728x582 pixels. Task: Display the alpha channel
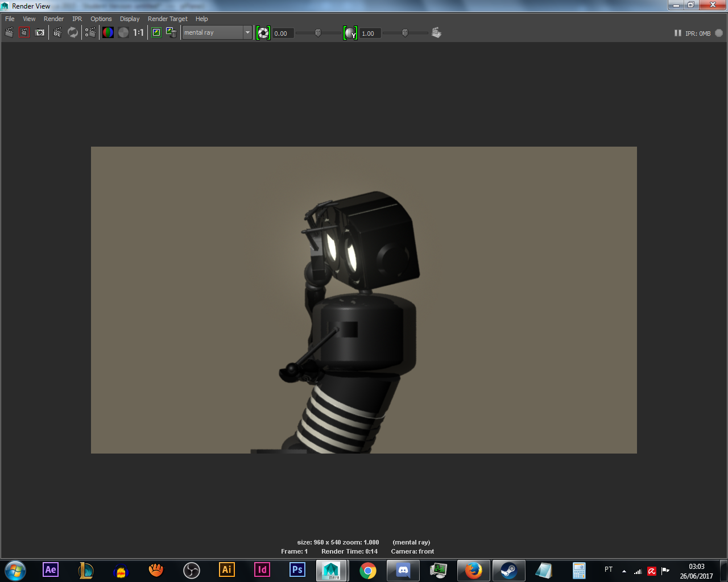123,32
